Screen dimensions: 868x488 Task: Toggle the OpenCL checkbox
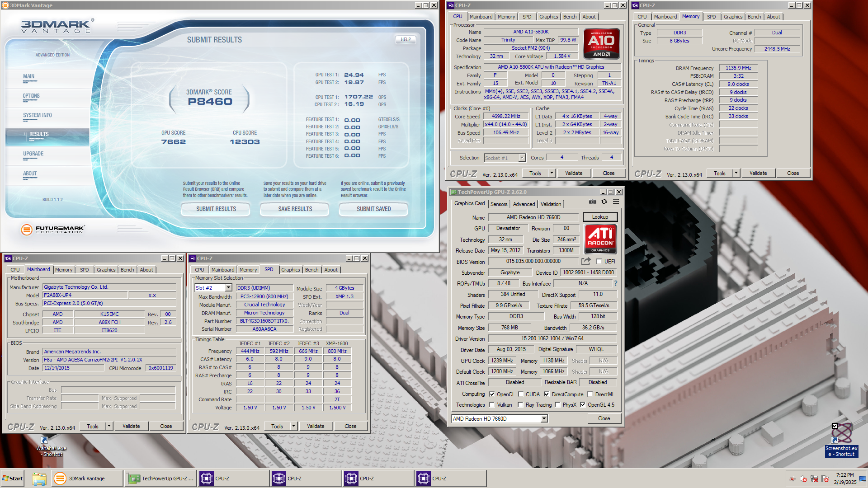492,394
